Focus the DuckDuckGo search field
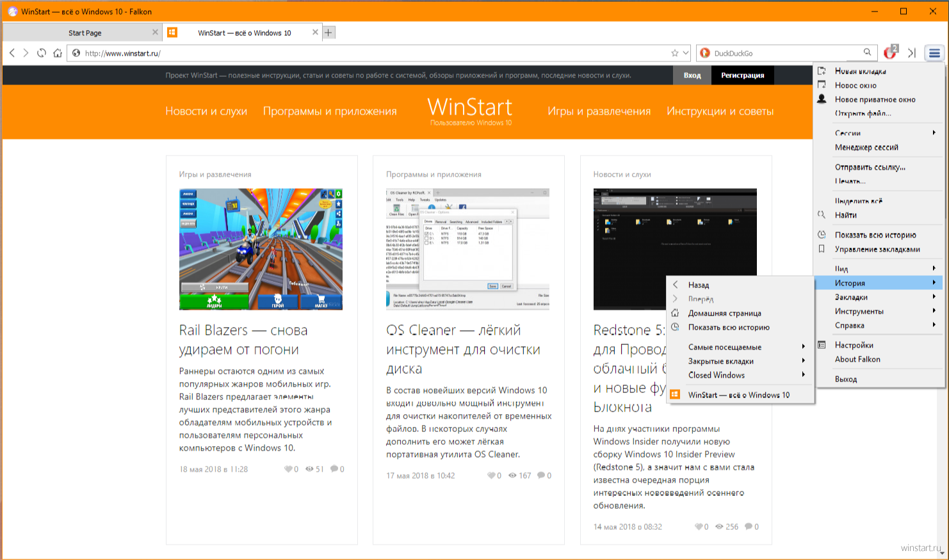Image resolution: width=949 pixels, height=560 pixels. (786, 53)
